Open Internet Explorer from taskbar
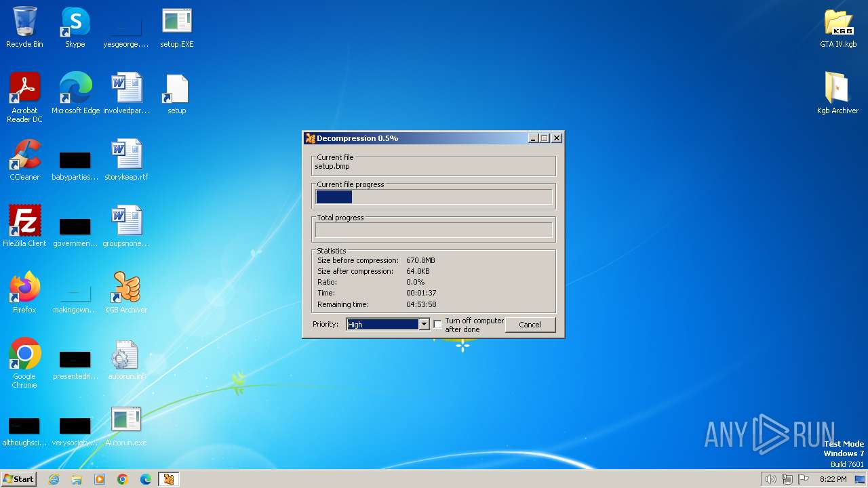 [54, 479]
